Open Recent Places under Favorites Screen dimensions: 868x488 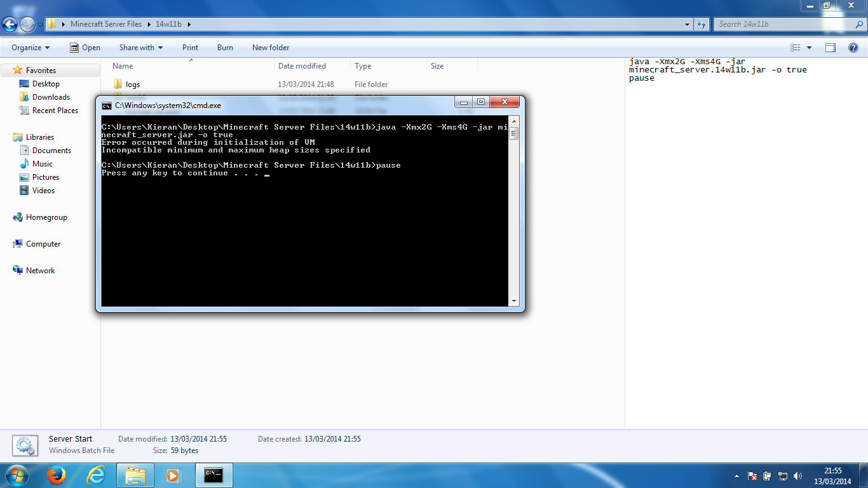pyautogui.click(x=55, y=111)
